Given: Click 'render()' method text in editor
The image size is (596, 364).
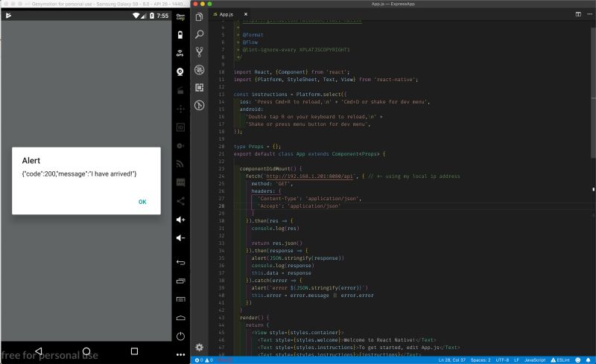Looking at the screenshot, I should click(251, 318).
